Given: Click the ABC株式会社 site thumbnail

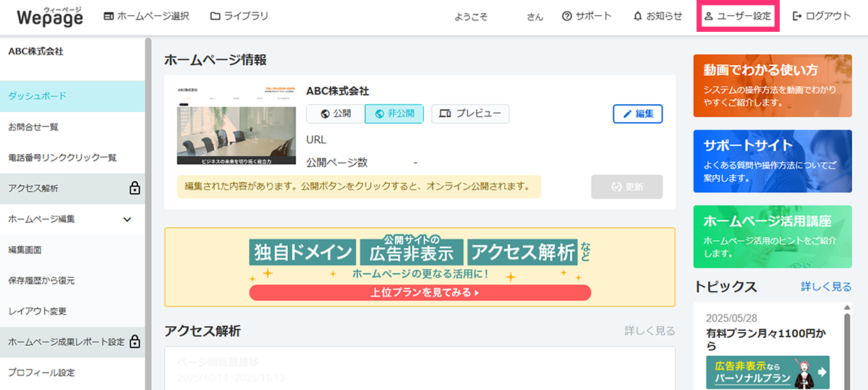Looking at the screenshot, I should [x=237, y=125].
